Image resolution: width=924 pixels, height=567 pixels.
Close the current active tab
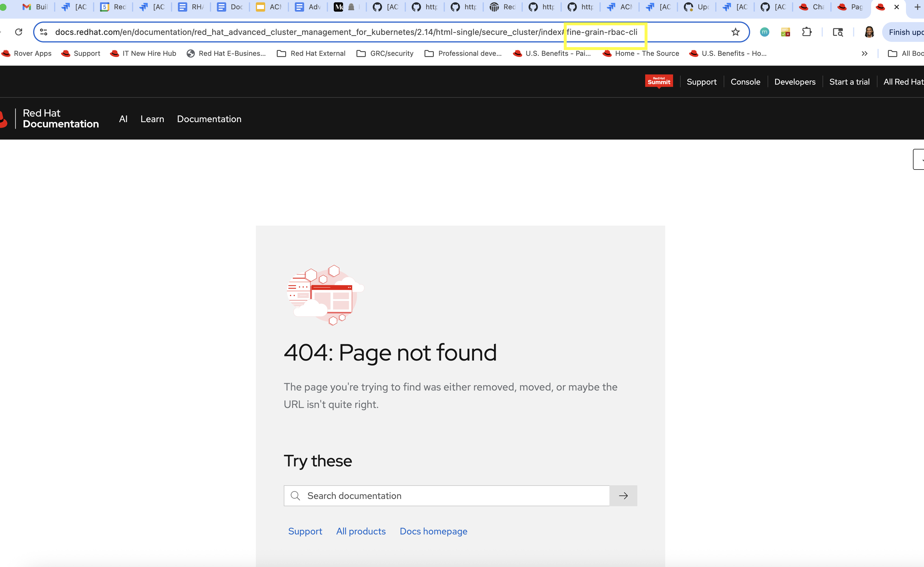(897, 7)
